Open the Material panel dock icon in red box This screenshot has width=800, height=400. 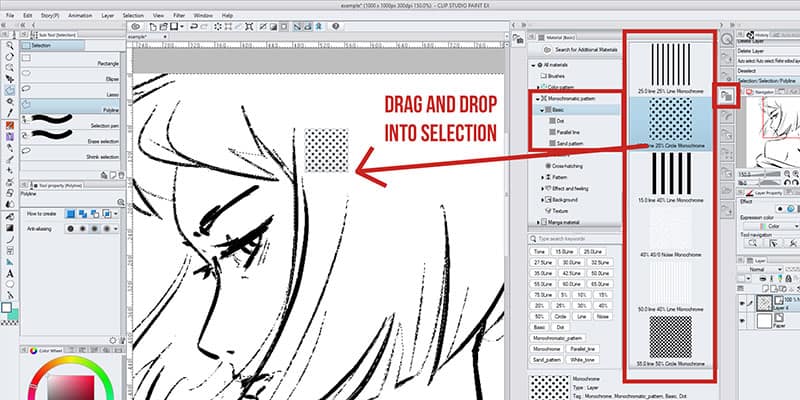click(x=727, y=95)
